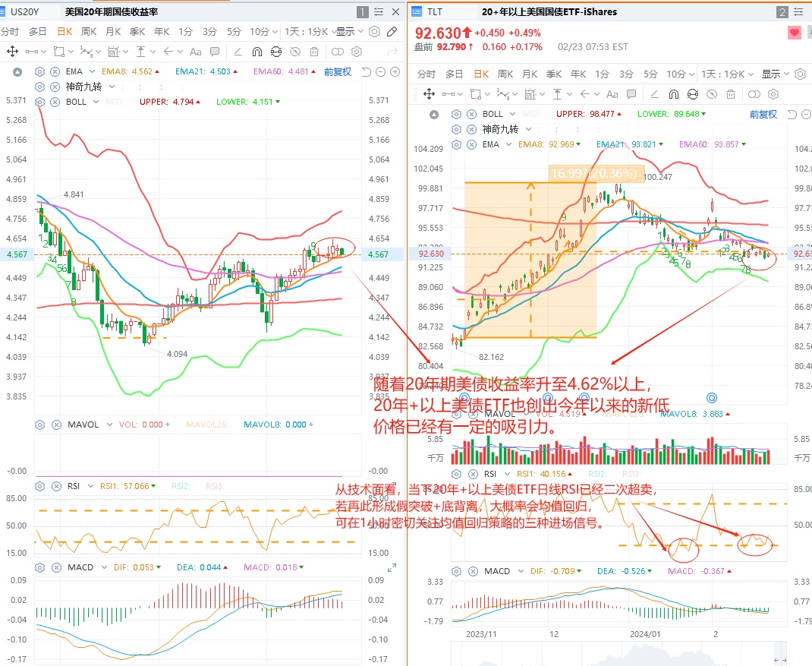The width and height of the screenshot is (812, 666).
Task: Click 前复权 link in TLT chart
Action: [x=763, y=114]
